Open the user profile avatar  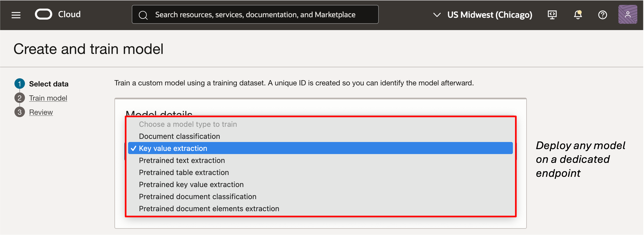[x=627, y=14]
